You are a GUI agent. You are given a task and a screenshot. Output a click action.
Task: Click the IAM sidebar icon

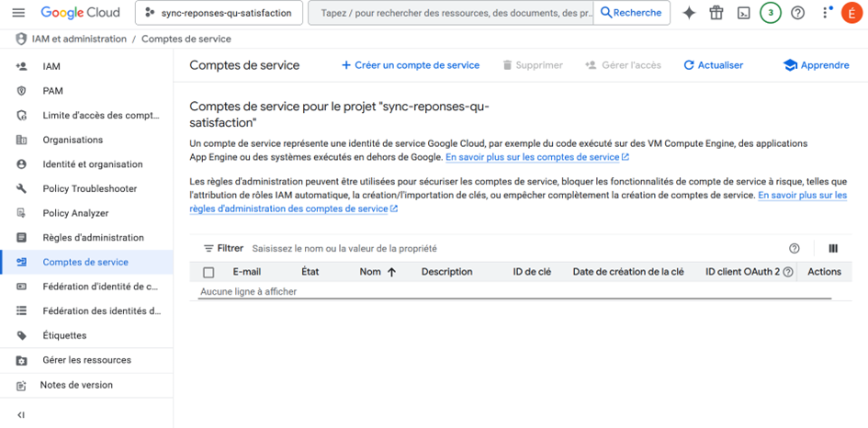coord(22,66)
